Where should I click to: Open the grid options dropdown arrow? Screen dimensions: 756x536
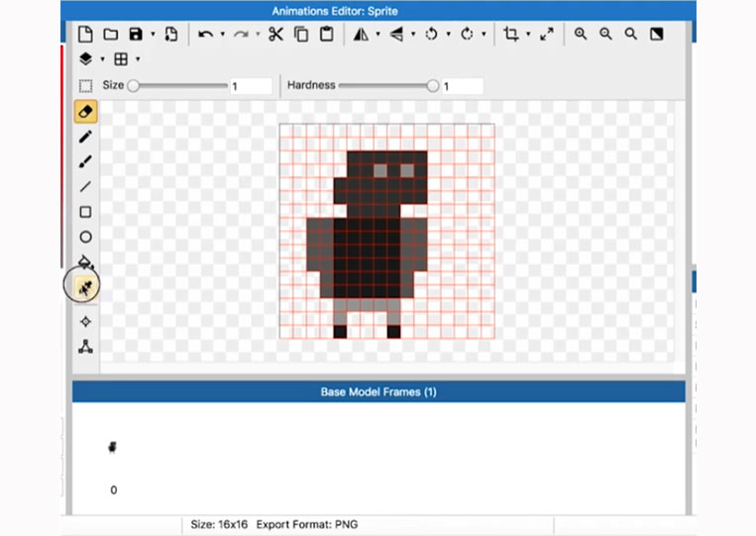pyautogui.click(x=138, y=59)
